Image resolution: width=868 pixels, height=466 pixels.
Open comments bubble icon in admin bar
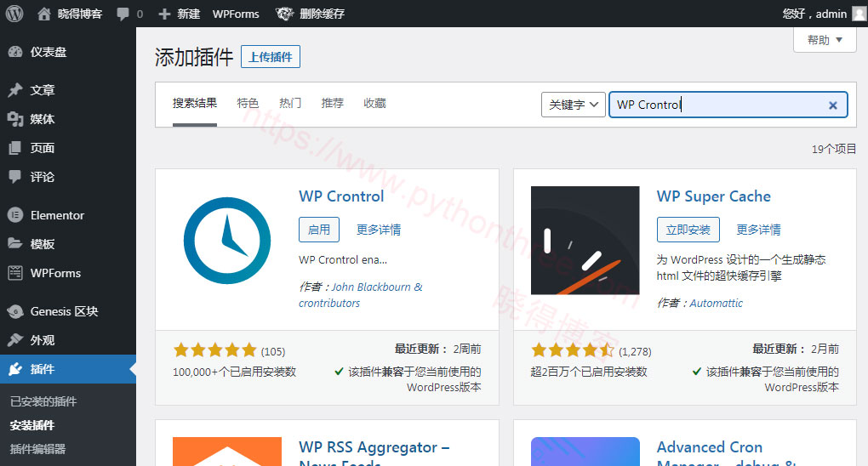123,14
